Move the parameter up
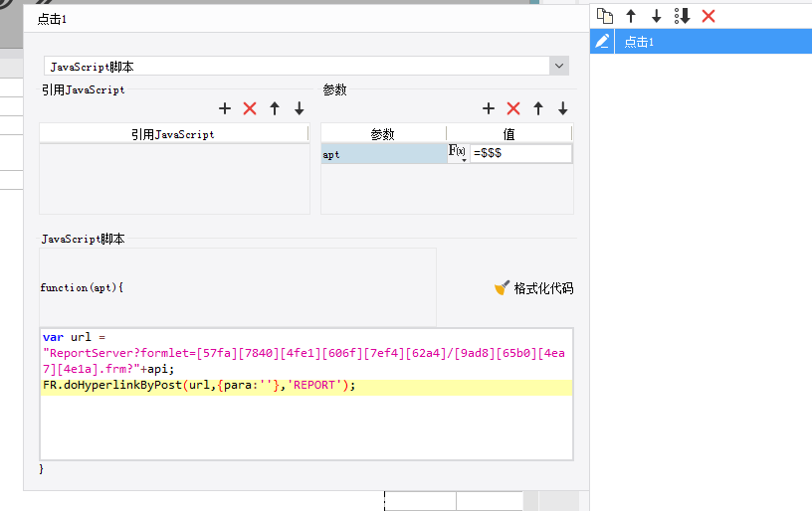The height and width of the screenshot is (511, 812). pyautogui.click(x=538, y=108)
